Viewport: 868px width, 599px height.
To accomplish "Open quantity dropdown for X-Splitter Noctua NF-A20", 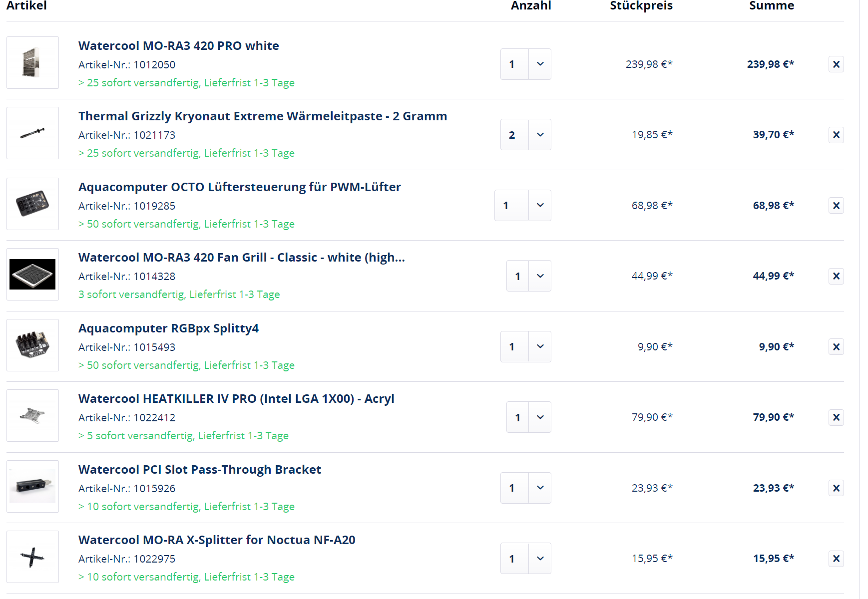I will point(540,558).
